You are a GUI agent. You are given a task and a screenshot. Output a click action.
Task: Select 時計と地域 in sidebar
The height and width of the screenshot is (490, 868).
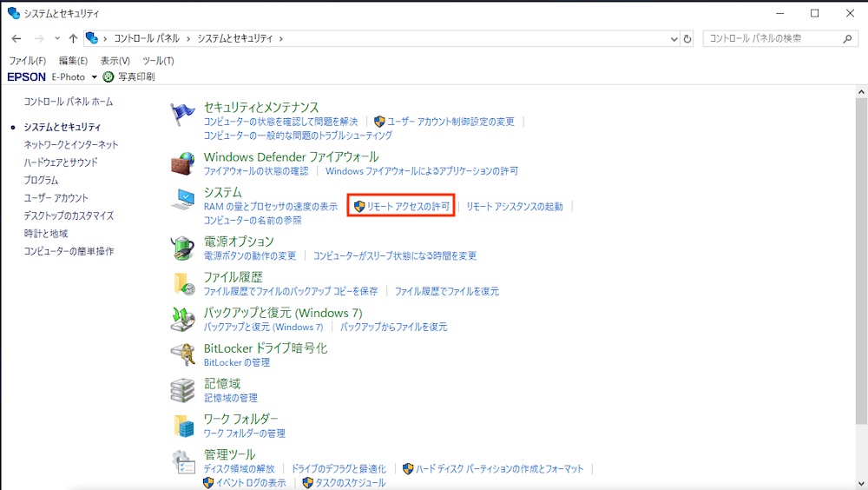click(x=45, y=234)
